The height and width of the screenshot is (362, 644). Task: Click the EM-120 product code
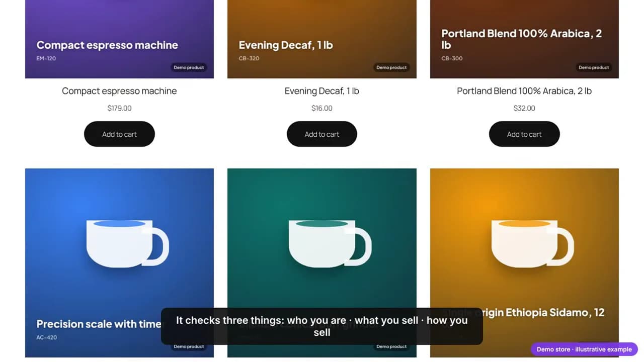[x=46, y=58]
